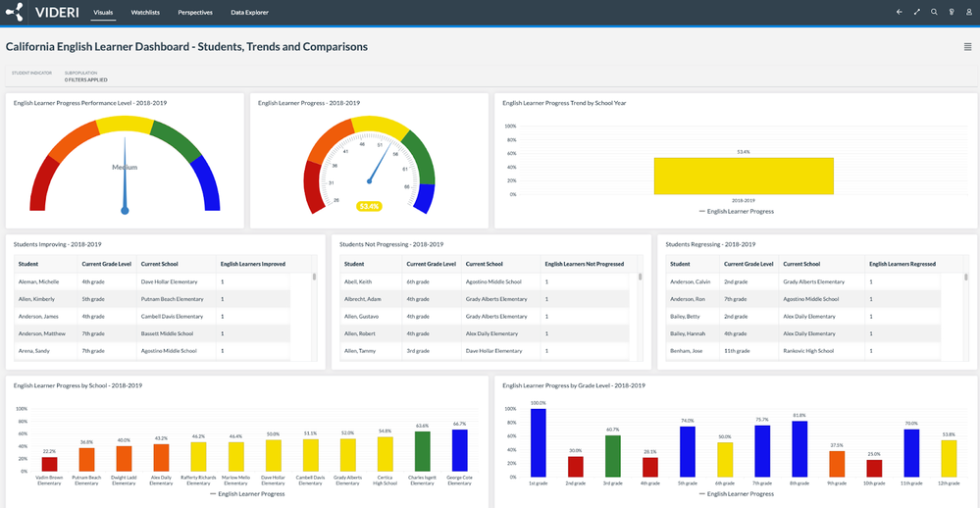Open the user profile icon

tap(969, 12)
